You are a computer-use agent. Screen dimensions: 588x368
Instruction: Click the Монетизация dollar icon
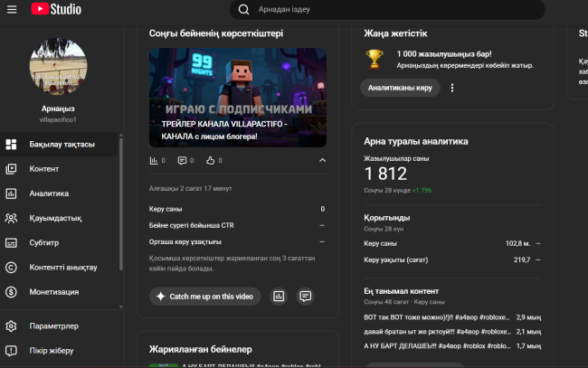pyautogui.click(x=11, y=292)
